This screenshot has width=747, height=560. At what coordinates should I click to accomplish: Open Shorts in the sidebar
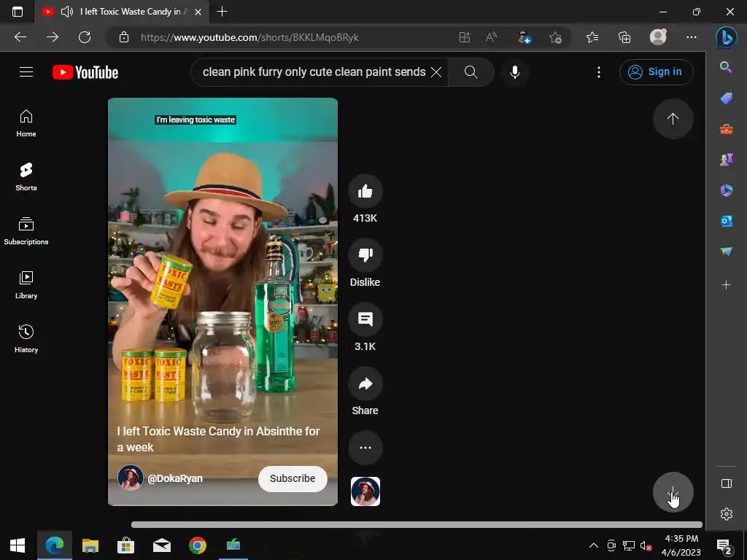[x=26, y=177]
